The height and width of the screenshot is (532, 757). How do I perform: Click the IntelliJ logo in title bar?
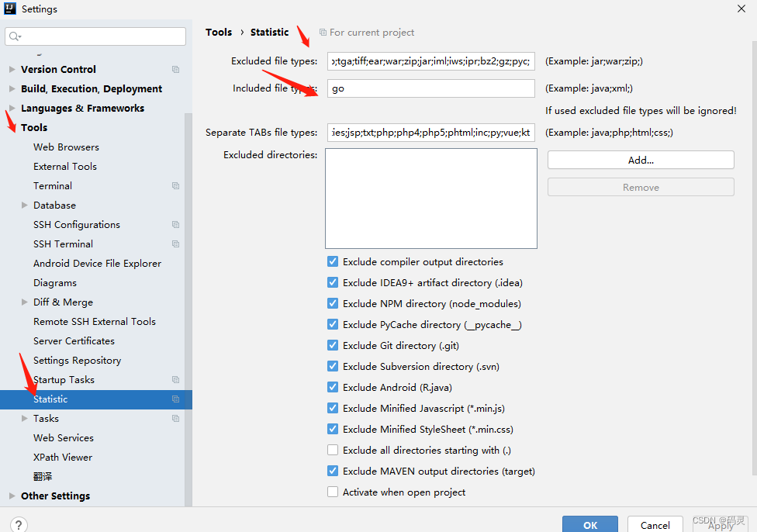pyautogui.click(x=10, y=9)
